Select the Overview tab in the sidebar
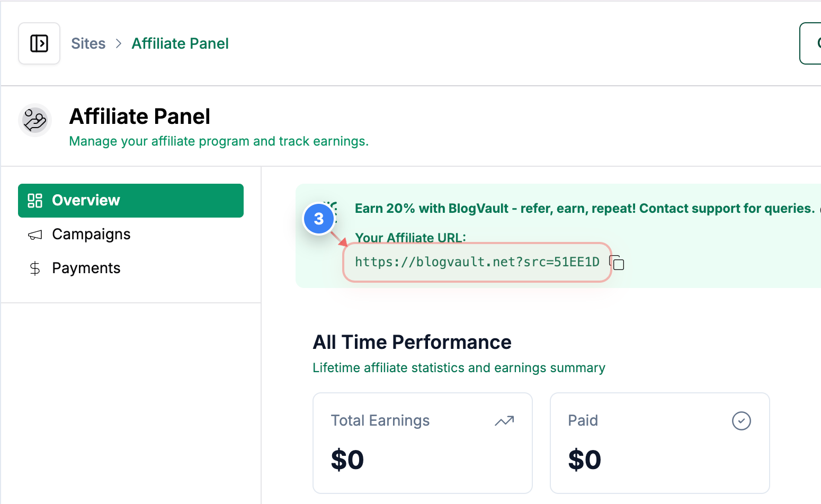The width and height of the screenshot is (821, 504). click(131, 201)
